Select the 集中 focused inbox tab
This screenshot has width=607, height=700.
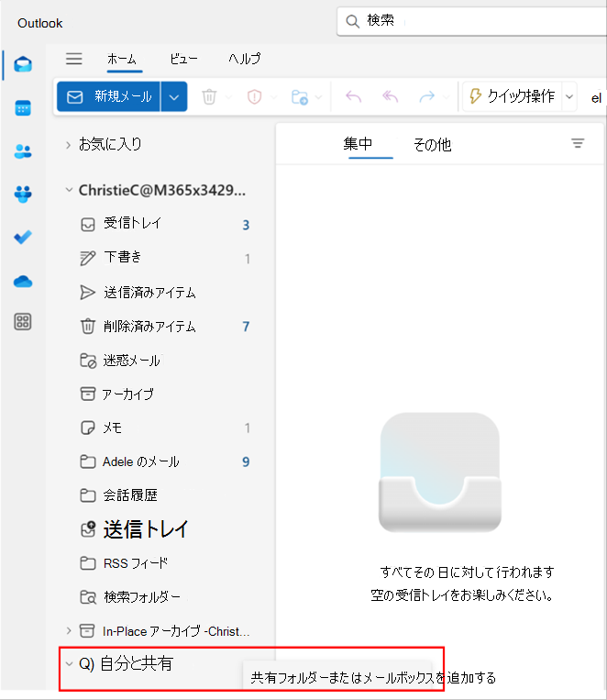358,144
